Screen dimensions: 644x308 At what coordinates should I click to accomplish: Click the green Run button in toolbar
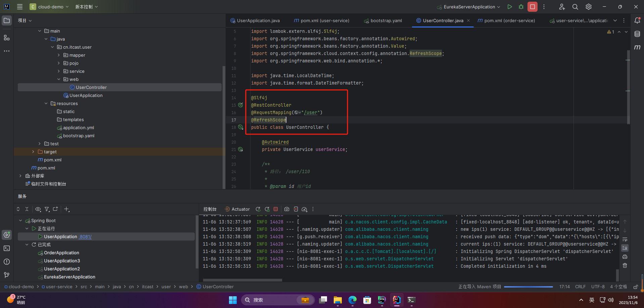(x=510, y=7)
